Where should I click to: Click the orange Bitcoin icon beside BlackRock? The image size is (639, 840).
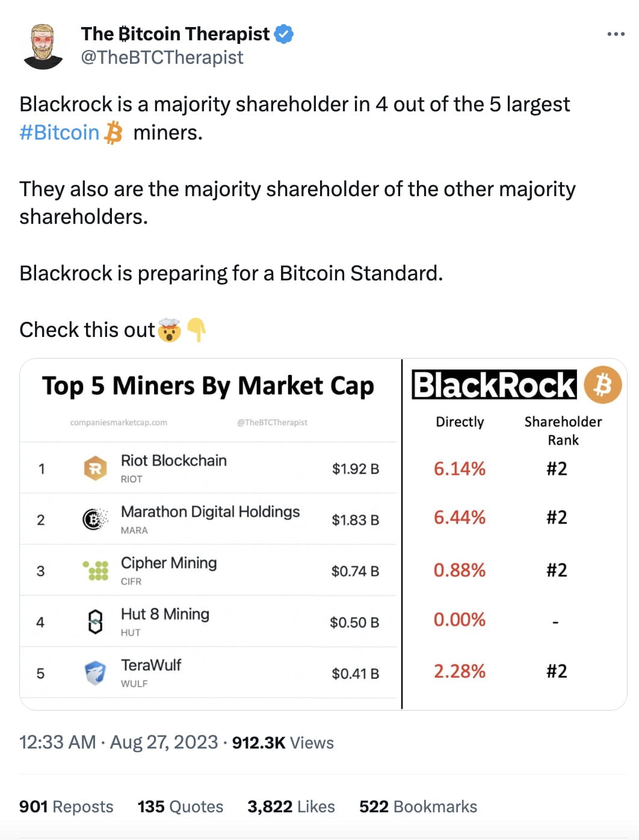[x=603, y=386]
